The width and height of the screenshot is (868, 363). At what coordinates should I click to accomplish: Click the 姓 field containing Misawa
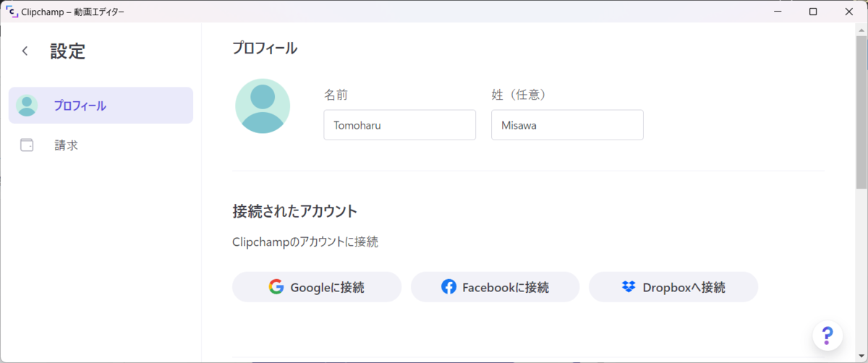click(x=567, y=125)
